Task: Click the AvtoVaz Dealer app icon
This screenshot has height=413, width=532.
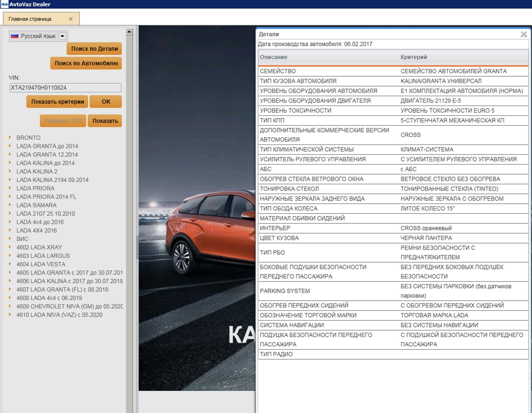Action: point(4,4)
